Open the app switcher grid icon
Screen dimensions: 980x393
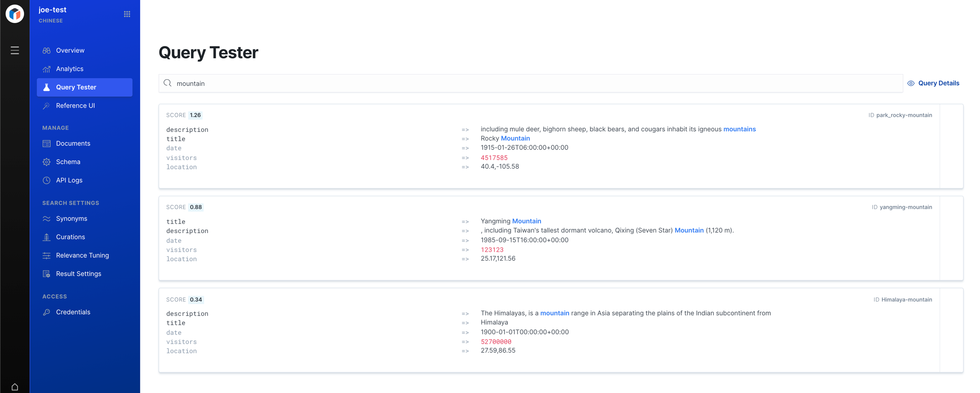click(127, 14)
